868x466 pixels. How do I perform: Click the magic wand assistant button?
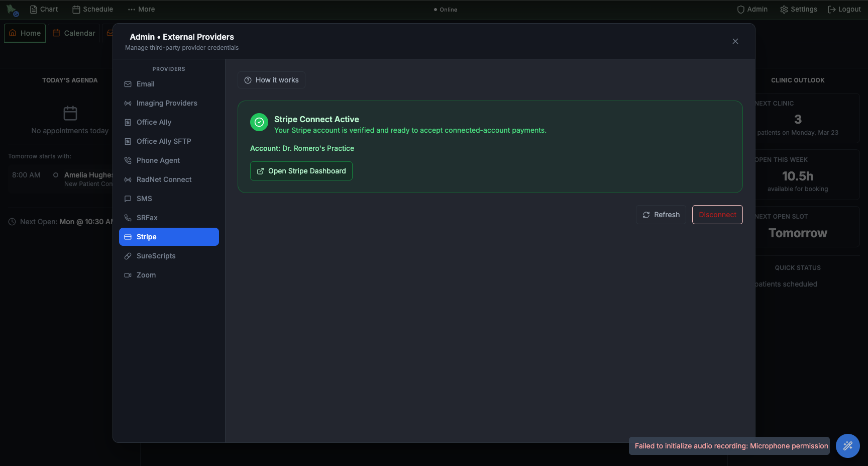pyautogui.click(x=848, y=446)
